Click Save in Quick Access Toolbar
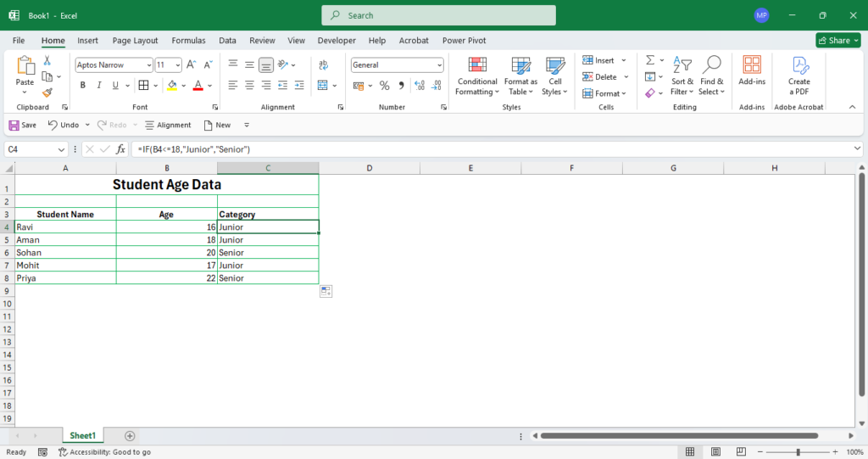Image resolution: width=868 pixels, height=459 pixels. [23, 126]
